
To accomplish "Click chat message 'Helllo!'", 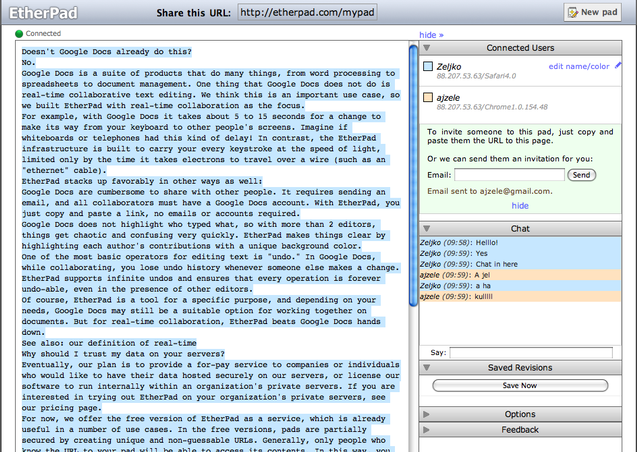I will [487, 242].
